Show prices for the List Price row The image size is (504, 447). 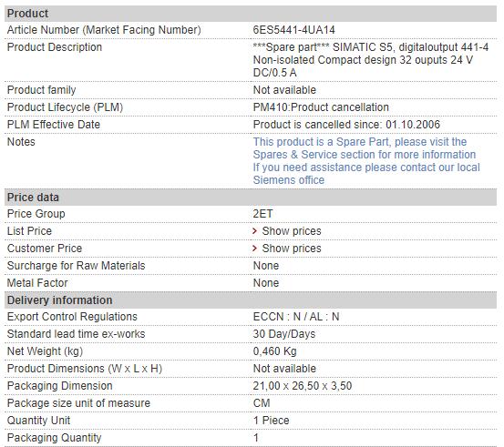(x=292, y=231)
